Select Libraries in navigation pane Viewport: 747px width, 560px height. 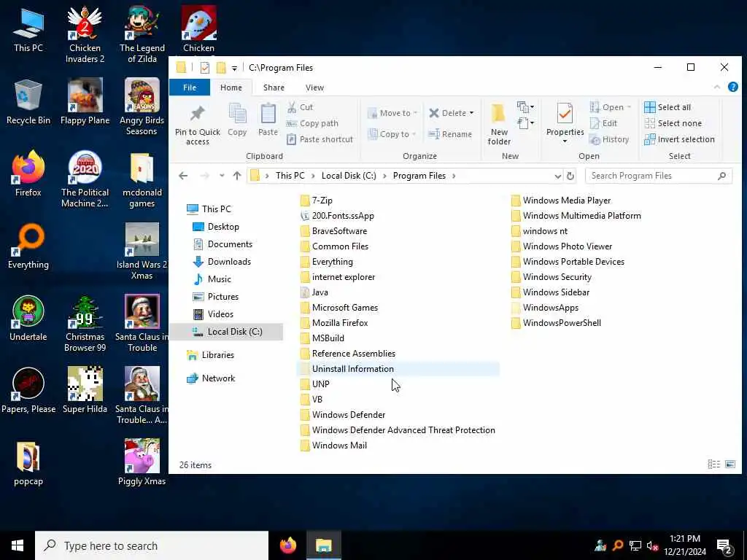click(x=217, y=355)
